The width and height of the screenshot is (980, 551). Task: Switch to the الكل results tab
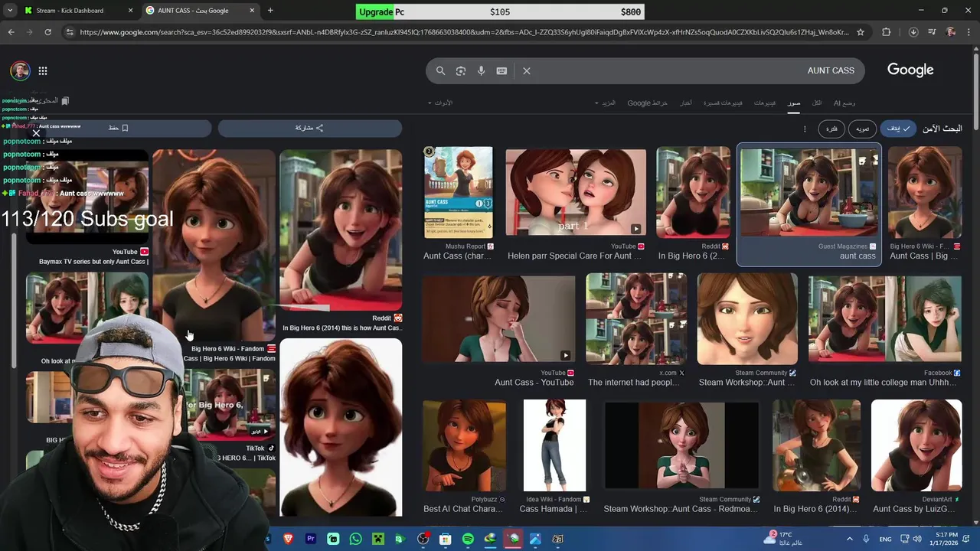point(817,103)
